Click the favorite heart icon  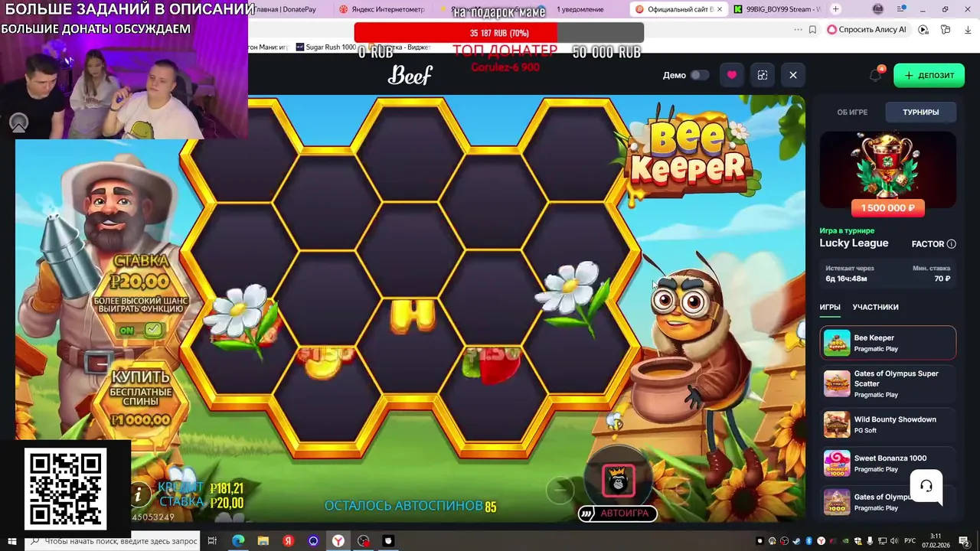click(732, 75)
